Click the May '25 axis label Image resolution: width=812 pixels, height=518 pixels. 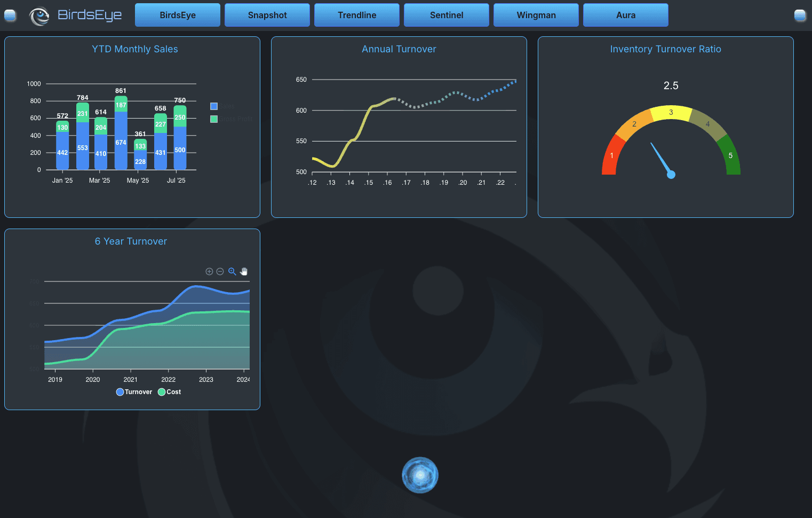coord(138,180)
